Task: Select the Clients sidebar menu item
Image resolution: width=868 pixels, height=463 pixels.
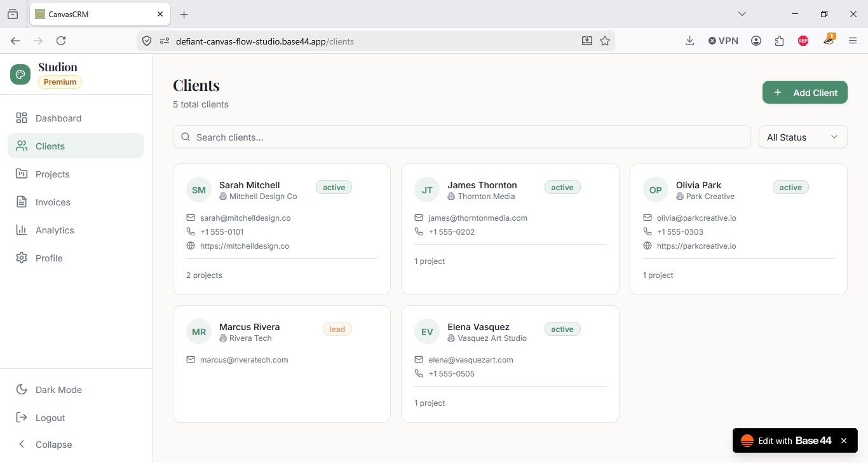Action: [76, 146]
